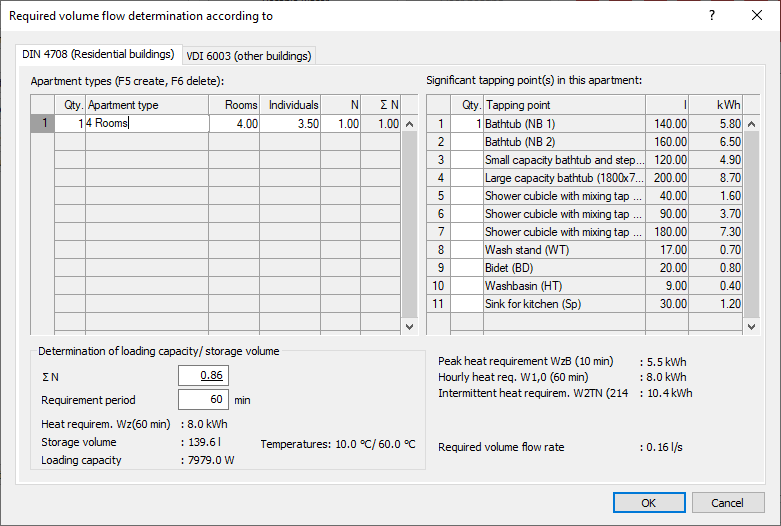Click the 200.00 value of Large capacity bathtub

tap(667, 177)
